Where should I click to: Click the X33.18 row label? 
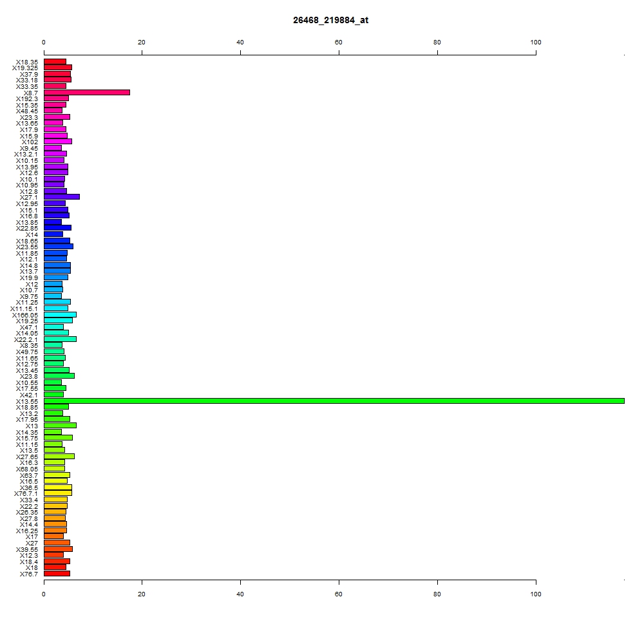coord(27,80)
